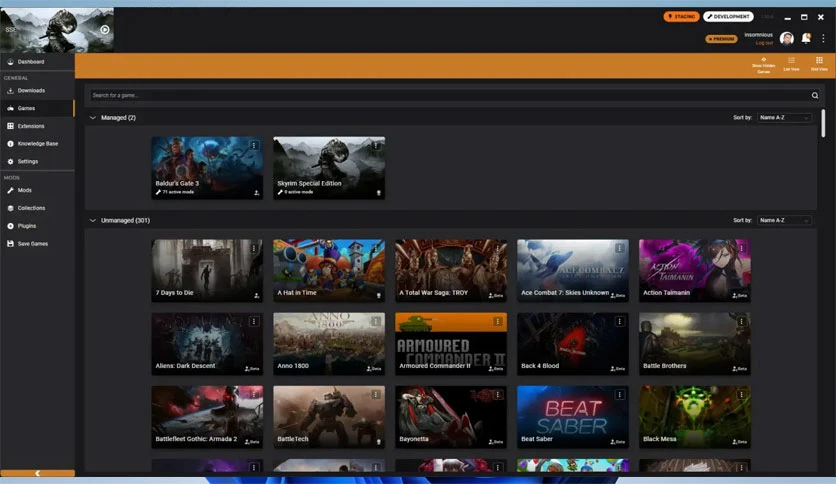Open the Dashboard page
This screenshot has height=484, width=836.
(x=31, y=62)
